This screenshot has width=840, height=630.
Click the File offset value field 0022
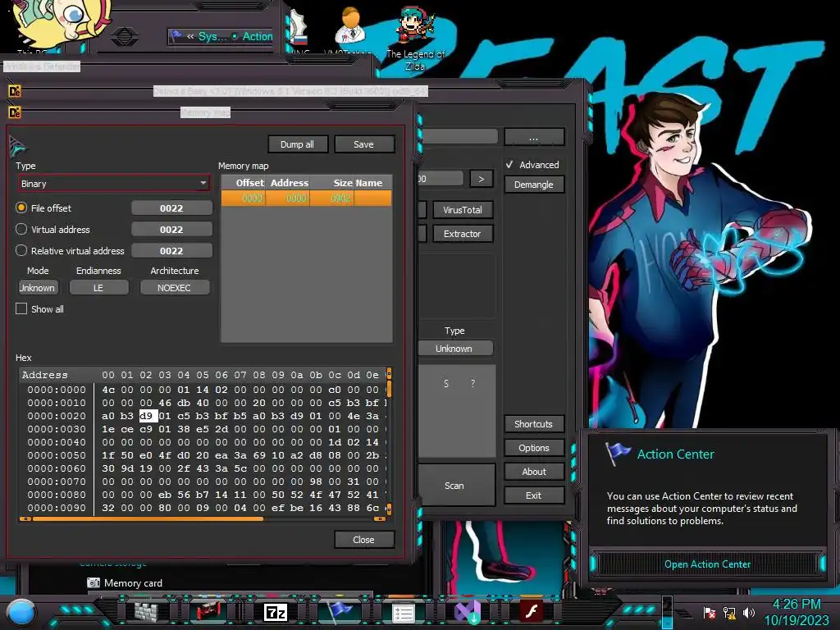tap(171, 208)
